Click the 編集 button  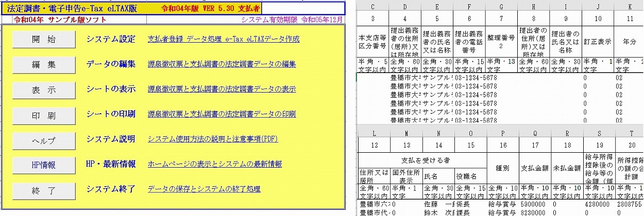pyautogui.click(x=44, y=65)
